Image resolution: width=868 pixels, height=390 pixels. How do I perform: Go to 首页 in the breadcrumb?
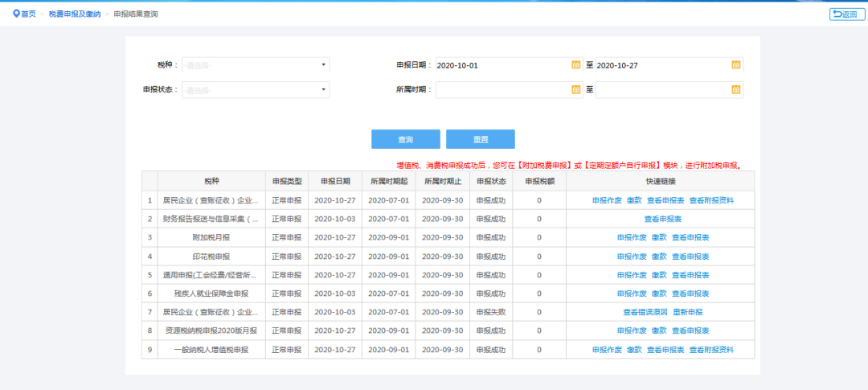coord(29,14)
